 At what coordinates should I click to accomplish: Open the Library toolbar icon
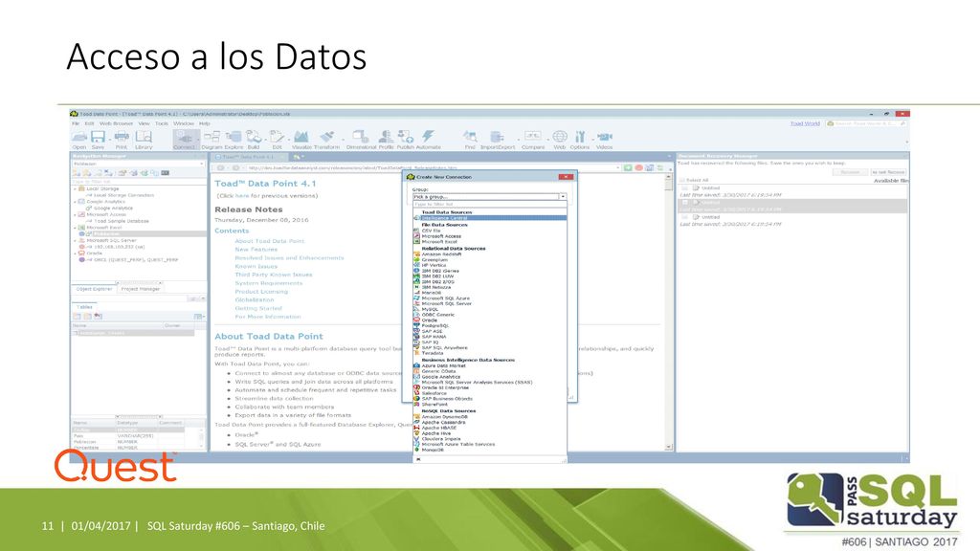[x=144, y=140]
